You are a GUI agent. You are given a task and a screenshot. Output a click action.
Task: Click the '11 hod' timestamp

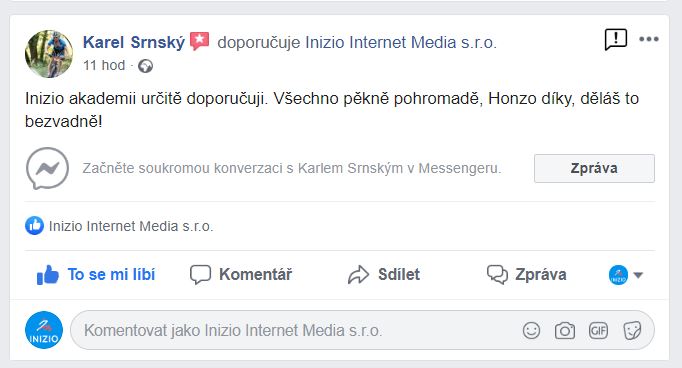click(104, 65)
